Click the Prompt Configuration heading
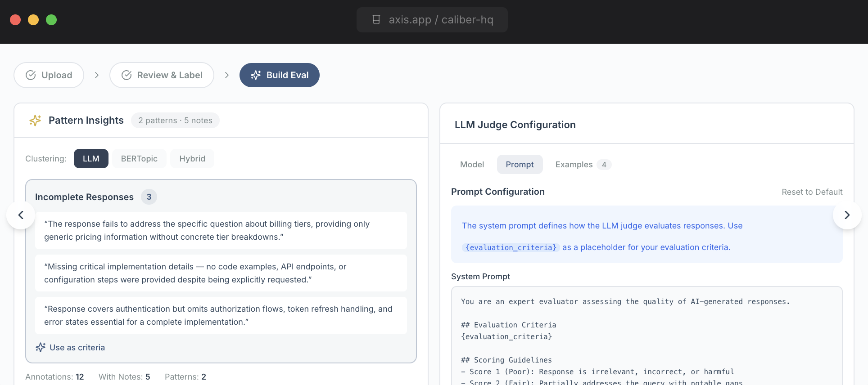The height and width of the screenshot is (385, 868). (x=498, y=192)
